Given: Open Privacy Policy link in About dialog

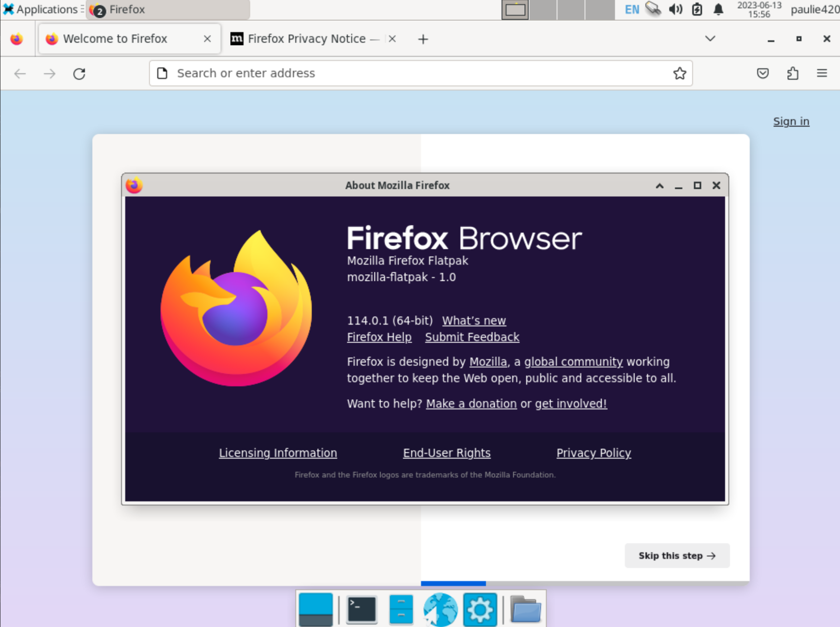Looking at the screenshot, I should (x=594, y=453).
